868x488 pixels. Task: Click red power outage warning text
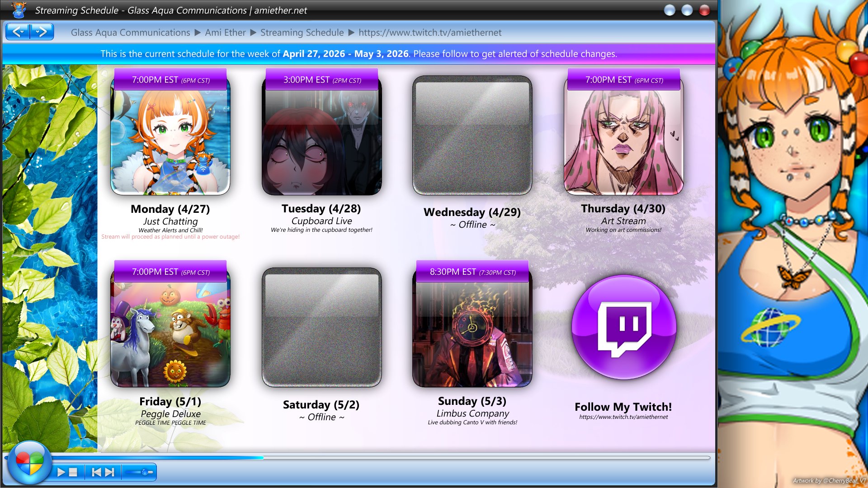[170, 237]
